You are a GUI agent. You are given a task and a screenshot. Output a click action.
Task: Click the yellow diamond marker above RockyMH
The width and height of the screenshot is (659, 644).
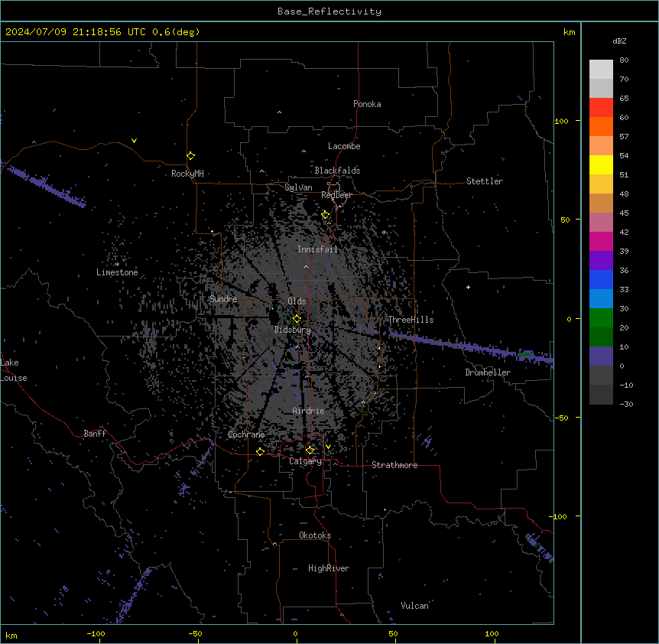tap(191, 156)
